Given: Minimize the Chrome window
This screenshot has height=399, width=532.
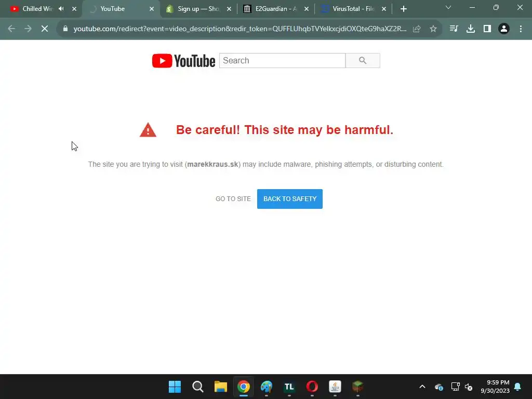Looking at the screenshot, I should tap(472, 7).
